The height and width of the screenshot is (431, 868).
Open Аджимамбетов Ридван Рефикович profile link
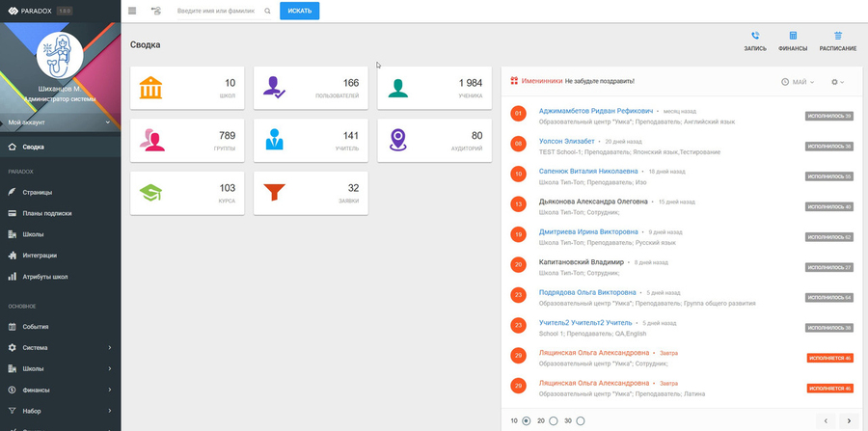coord(596,111)
